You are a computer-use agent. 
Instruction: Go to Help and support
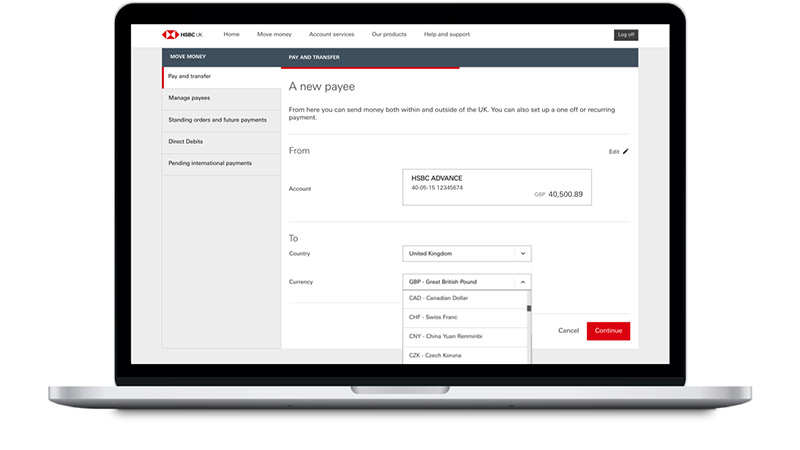click(x=446, y=34)
